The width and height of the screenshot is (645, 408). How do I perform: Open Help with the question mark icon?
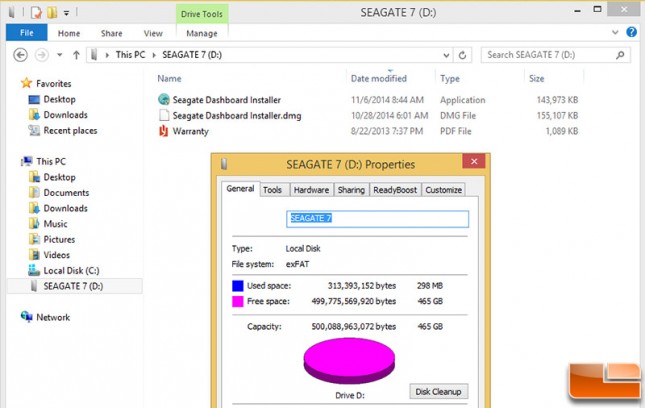coord(631,32)
